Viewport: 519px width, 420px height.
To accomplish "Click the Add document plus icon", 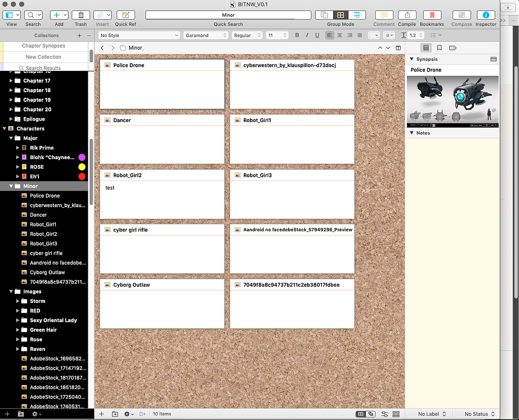I will coord(56,15).
